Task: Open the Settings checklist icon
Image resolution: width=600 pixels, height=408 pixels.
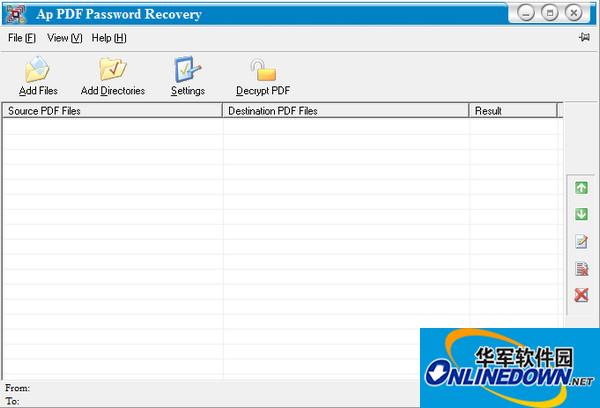Action: coord(188,69)
